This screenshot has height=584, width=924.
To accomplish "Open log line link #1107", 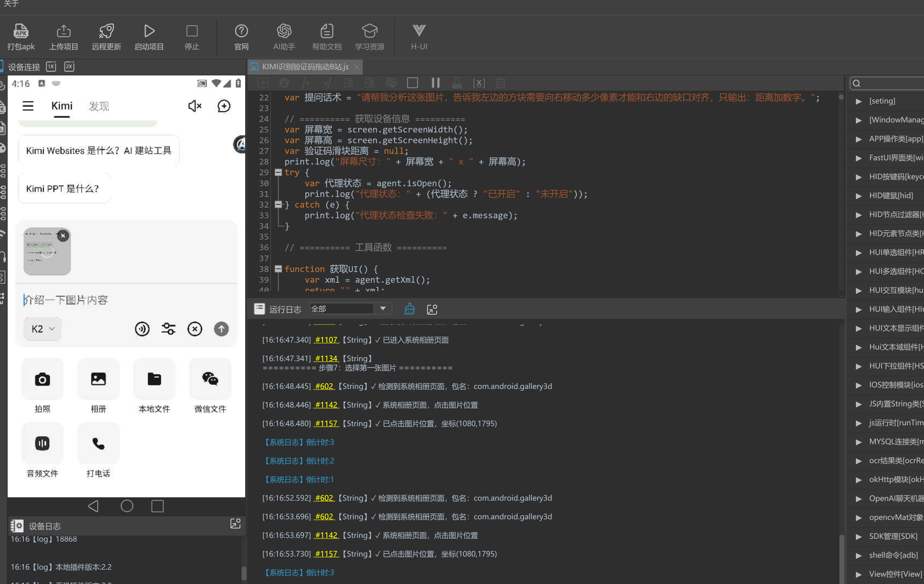I will coord(326,339).
